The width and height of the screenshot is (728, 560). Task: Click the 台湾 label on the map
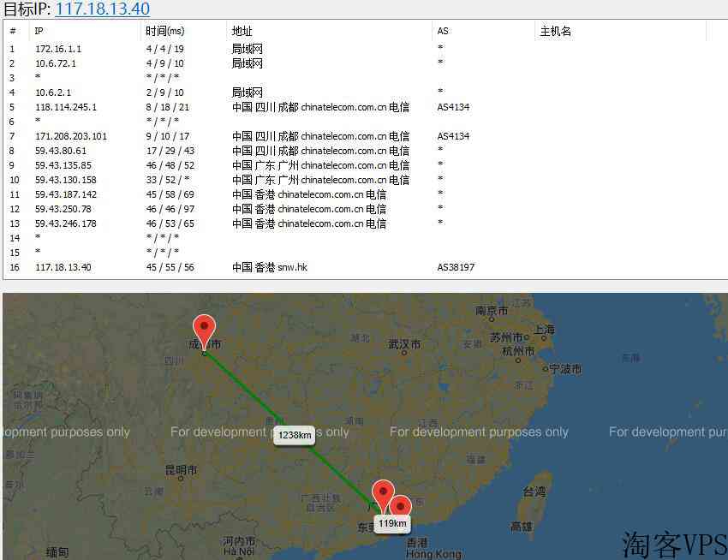point(534,491)
